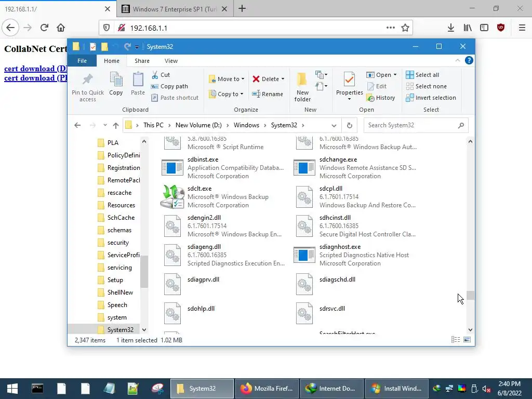This screenshot has width=532, height=399.
Task: Open Firefox Library bookmarks icon
Action: [468, 28]
